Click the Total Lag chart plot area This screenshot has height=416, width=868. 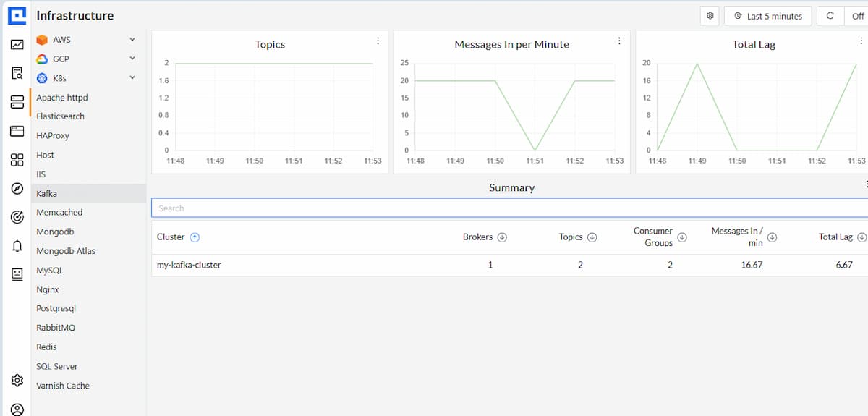(757, 106)
